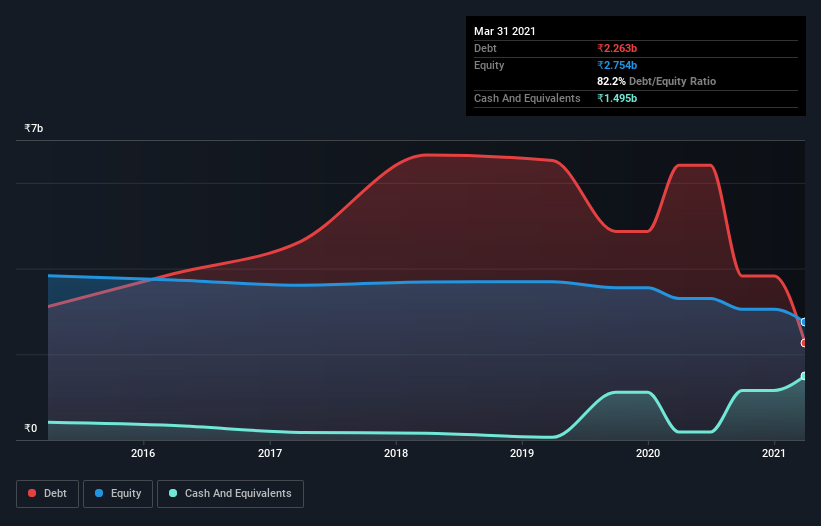Click the 2020 x-axis label
Viewport: 821px width, 526px height.
click(648, 453)
